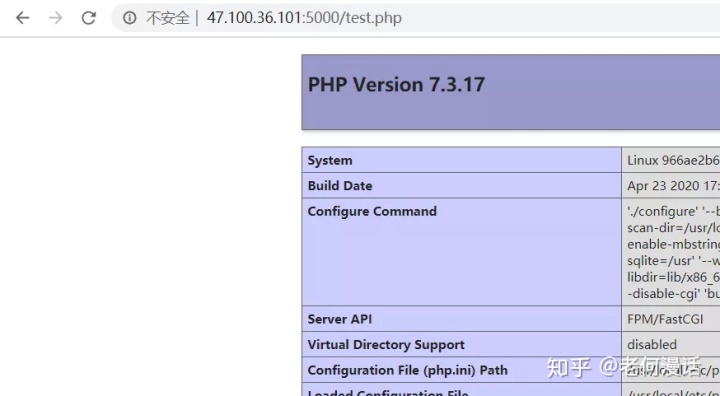Select the FPM/FastCGI value
Viewport: 720px width, 396px height.
665,319
